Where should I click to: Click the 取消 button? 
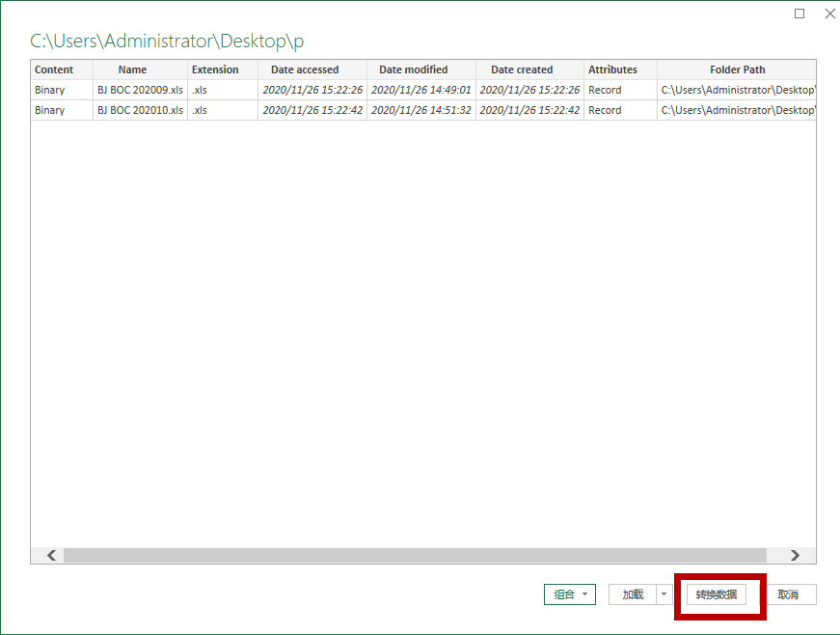click(788, 594)
